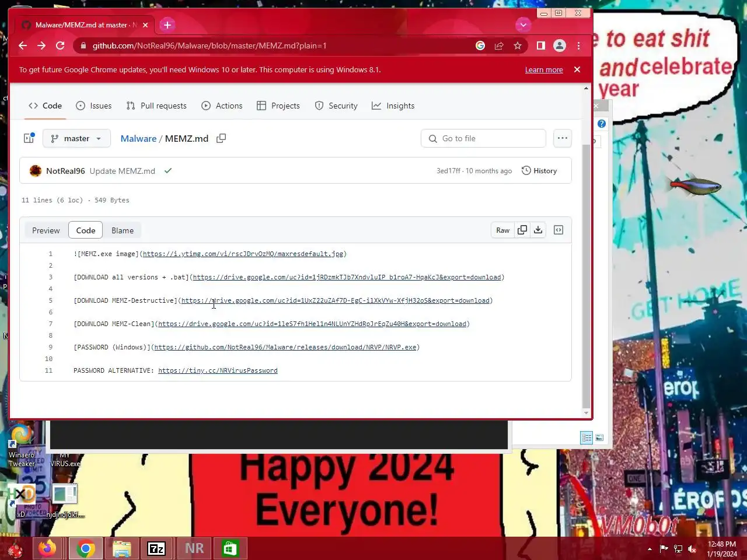Switch to Preview view

click(x=46, y=230)
